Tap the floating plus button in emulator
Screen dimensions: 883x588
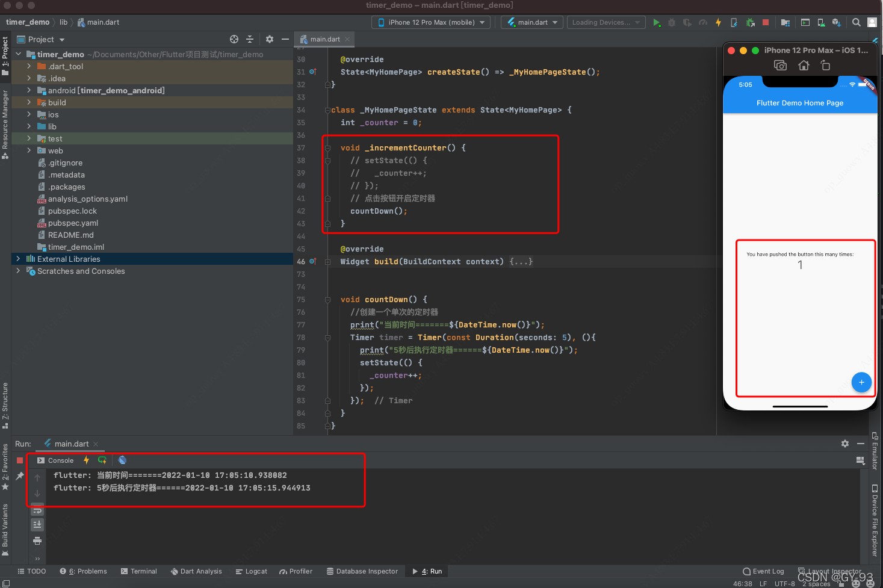pyautogui.click(x=861, y=382)
